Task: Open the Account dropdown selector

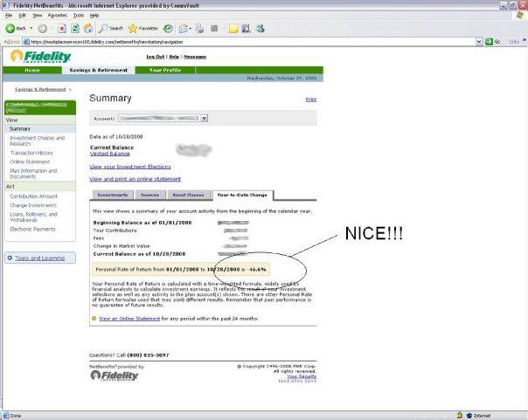Action: click(162, 117)
